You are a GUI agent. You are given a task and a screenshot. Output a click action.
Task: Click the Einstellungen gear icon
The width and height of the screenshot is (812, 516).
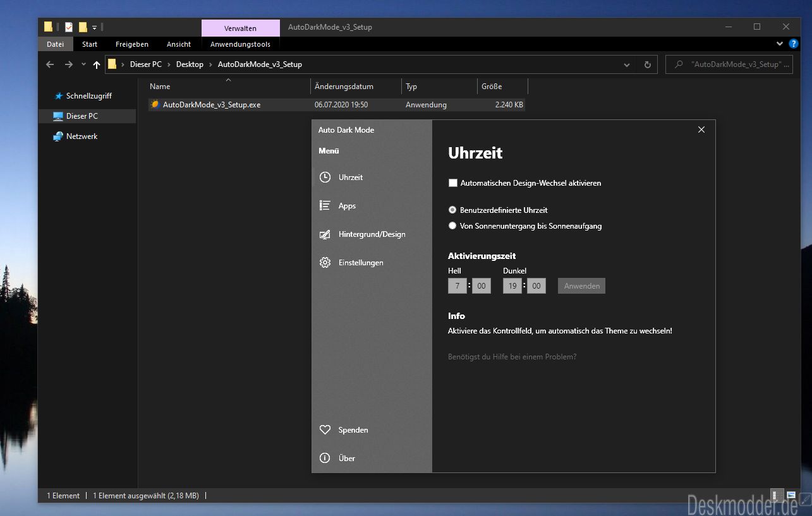[x=325, y=262]
